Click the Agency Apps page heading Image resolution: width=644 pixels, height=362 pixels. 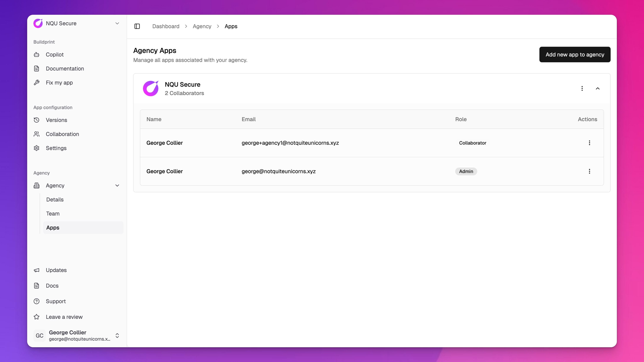[x=155, y=50]
